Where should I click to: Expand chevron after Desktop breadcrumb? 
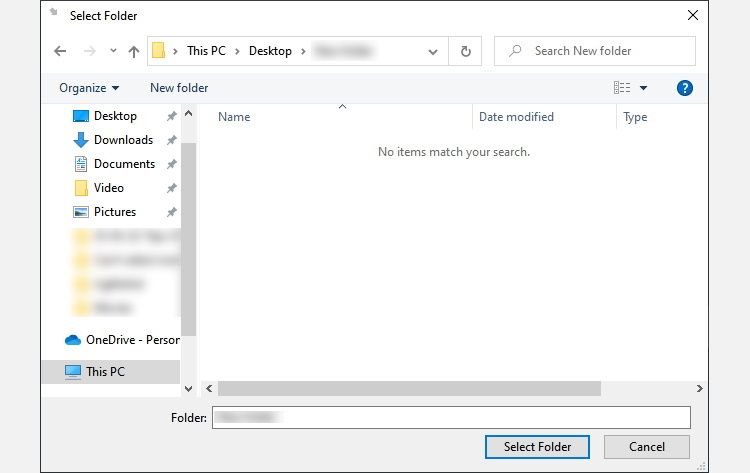303,51
